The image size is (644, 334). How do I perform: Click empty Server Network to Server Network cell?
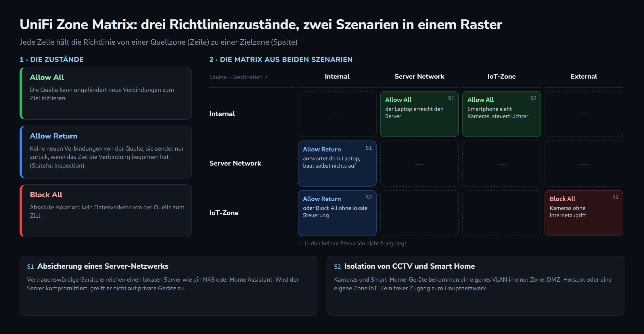(419, 164)
